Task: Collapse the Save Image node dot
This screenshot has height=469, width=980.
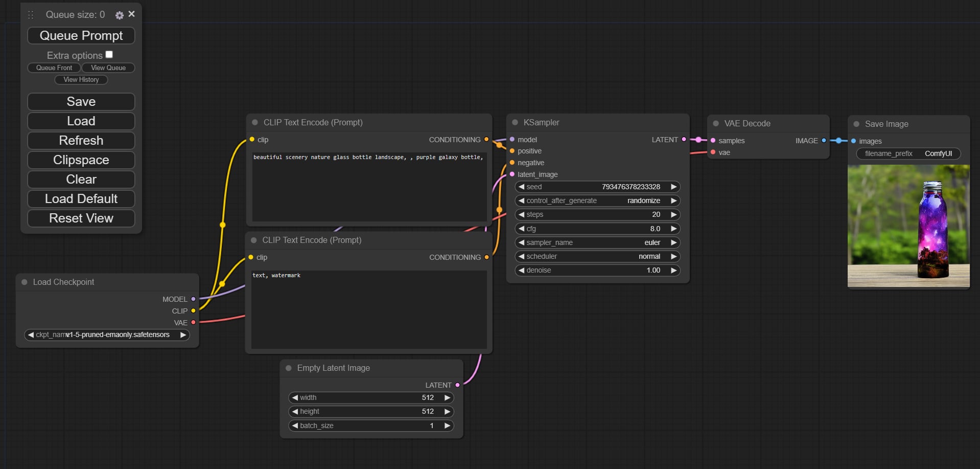Action: (856, 124)
